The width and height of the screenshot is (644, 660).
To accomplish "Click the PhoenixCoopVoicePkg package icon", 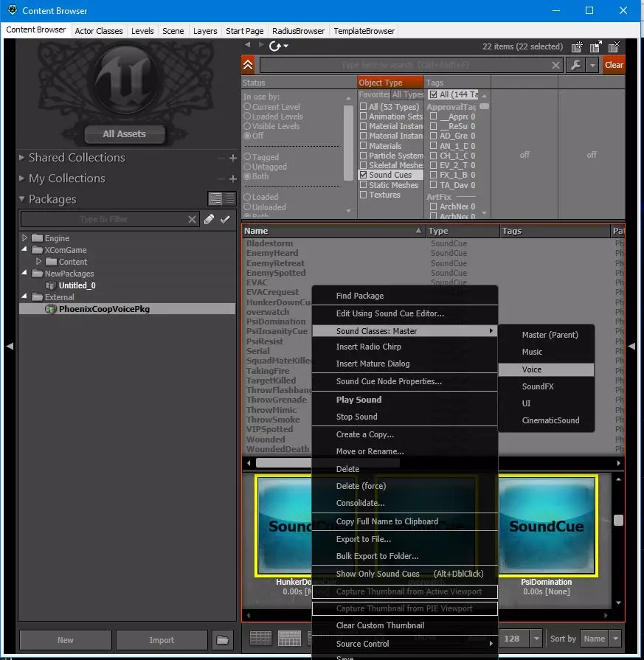I will point(51,309).
